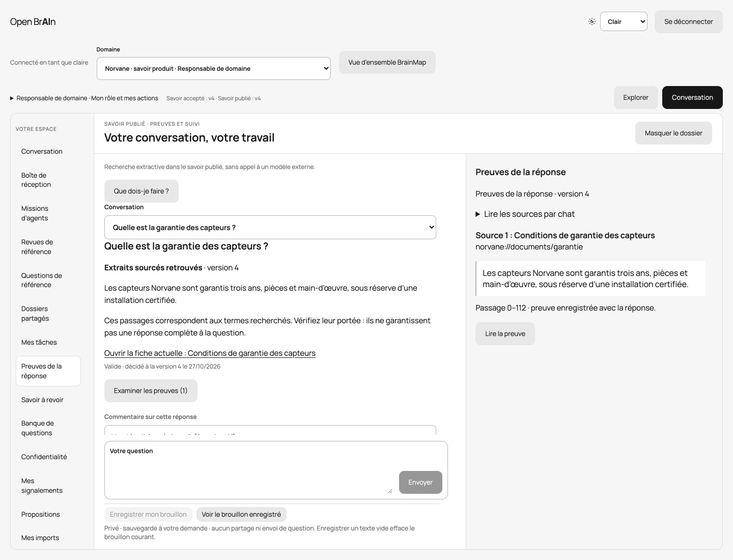Focus the Votre question text area

click(251, 475)
